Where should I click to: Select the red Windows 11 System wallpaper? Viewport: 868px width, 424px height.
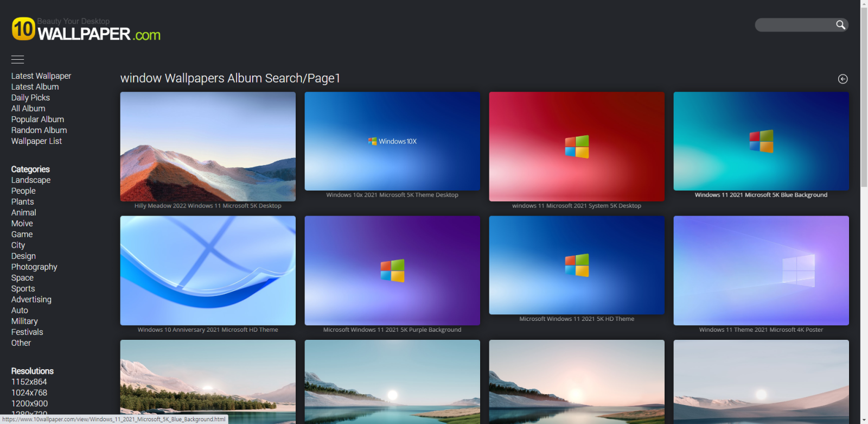point(577,147)
